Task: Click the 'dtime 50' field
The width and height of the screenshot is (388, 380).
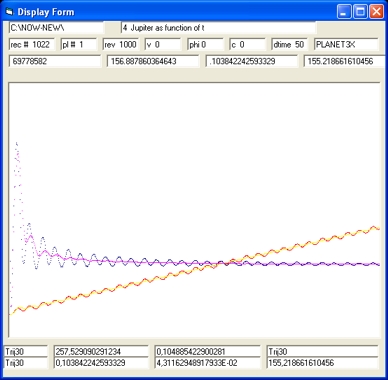Action: click(290, 44)
